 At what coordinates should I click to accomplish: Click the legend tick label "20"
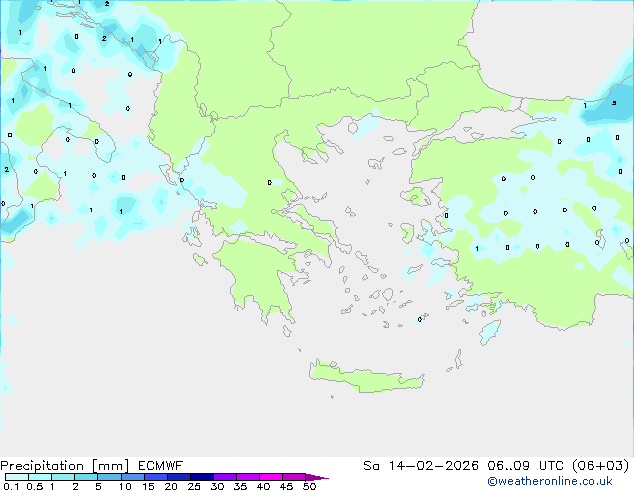coord(171,486)
